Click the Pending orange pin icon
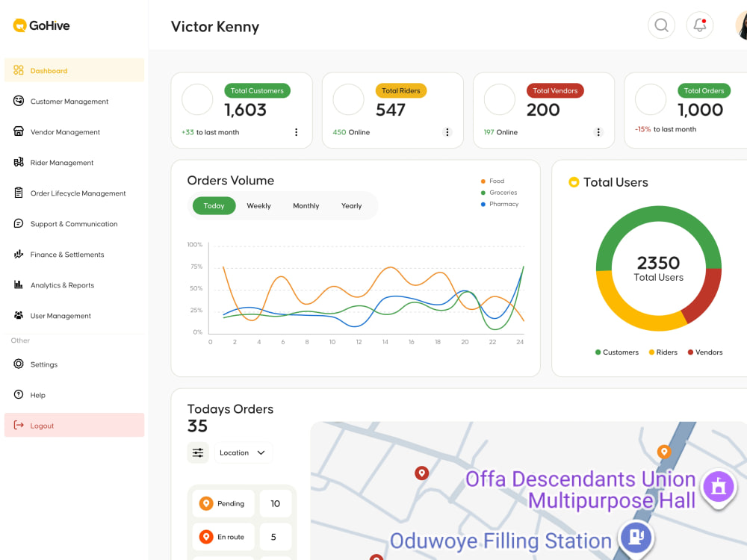 [x=206, y=503]
